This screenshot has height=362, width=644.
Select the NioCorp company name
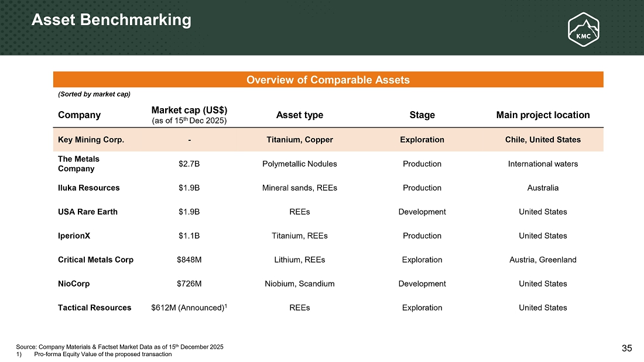(74, 284)
